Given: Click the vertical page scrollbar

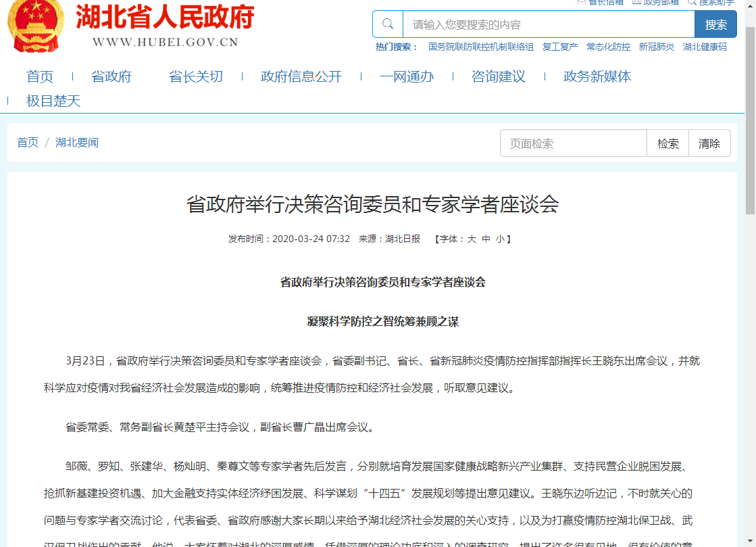Looking at the screenshot, I should pos(750,122).
